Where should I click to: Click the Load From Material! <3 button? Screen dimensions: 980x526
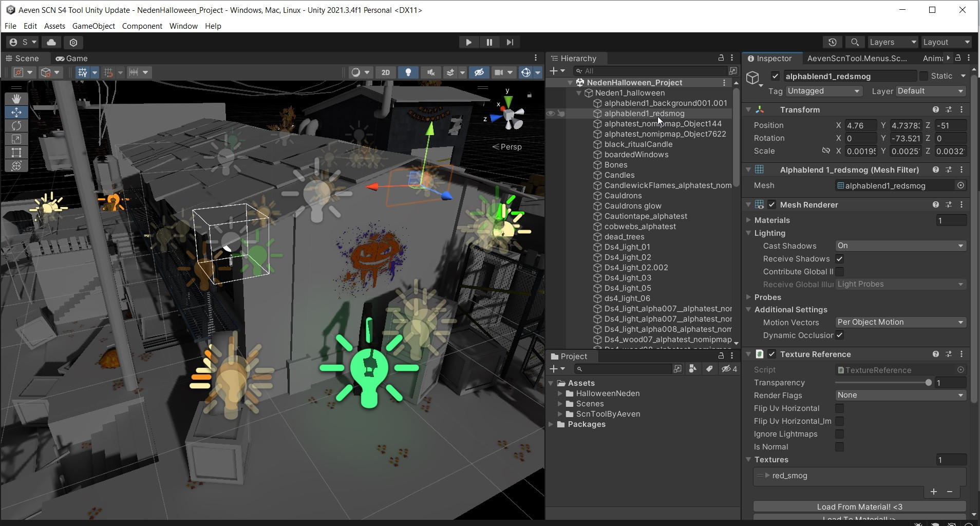click(858, 506)
